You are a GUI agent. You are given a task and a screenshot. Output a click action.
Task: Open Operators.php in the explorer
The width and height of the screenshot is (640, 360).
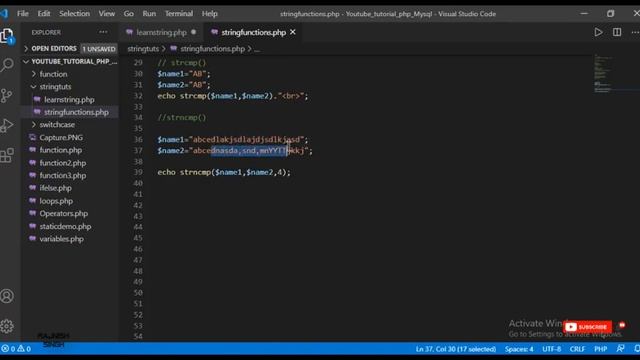click(x=63, y=213)
